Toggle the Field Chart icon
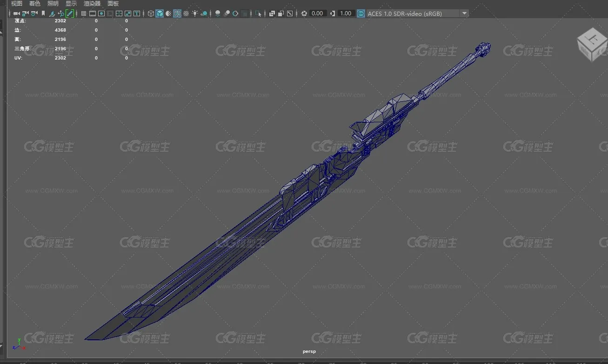 [119, 13]
